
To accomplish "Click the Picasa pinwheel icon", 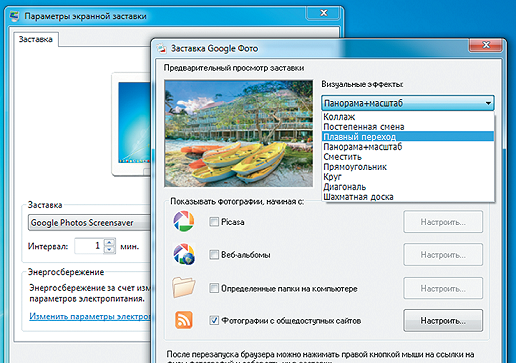I will [183, 221].
